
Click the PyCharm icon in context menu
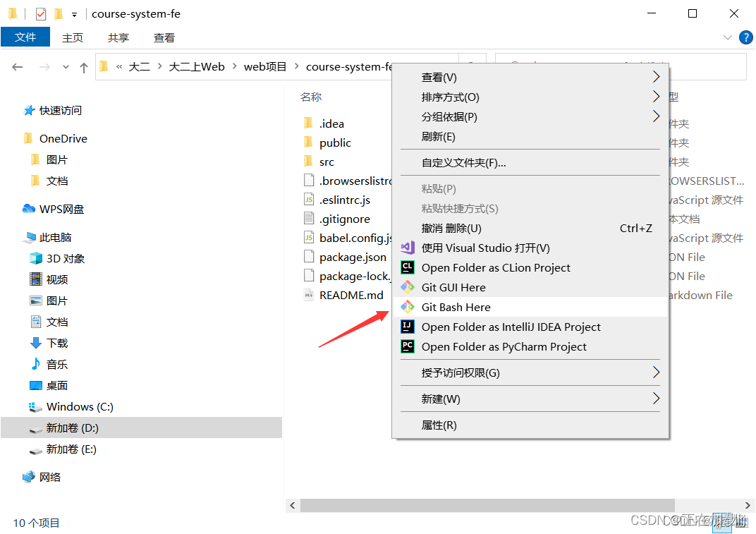click(x=408, y=346)
